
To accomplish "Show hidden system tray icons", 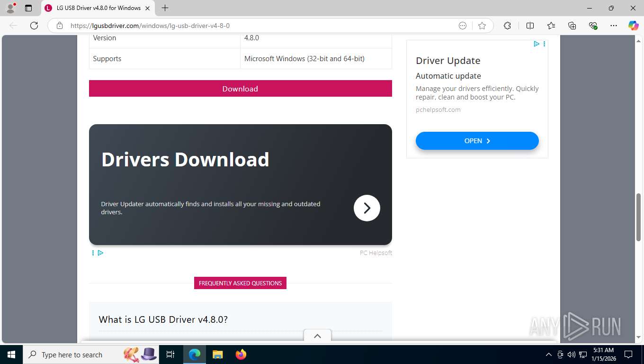I will pyautogui.click(x=549, y=355).
